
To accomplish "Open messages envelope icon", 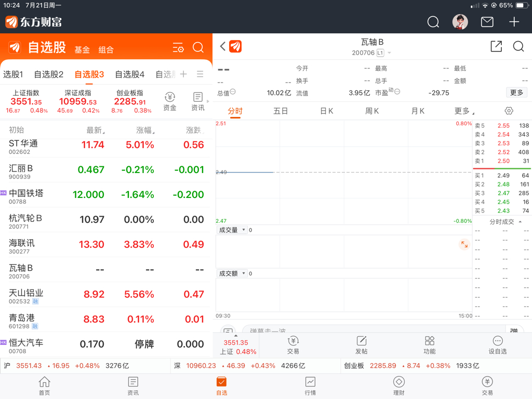I will coord(487,22).
